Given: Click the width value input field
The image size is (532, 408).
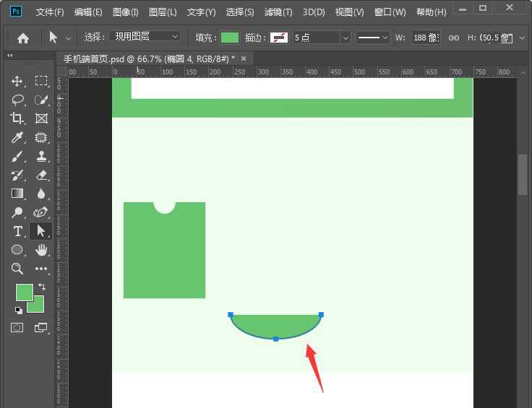Looking at the screenshot, I should point(425,38).
